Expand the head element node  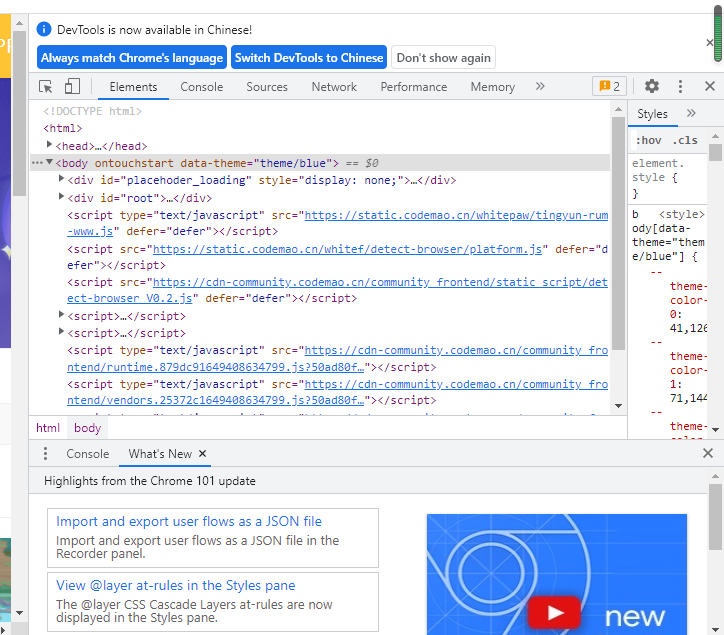tap(49, 145)
